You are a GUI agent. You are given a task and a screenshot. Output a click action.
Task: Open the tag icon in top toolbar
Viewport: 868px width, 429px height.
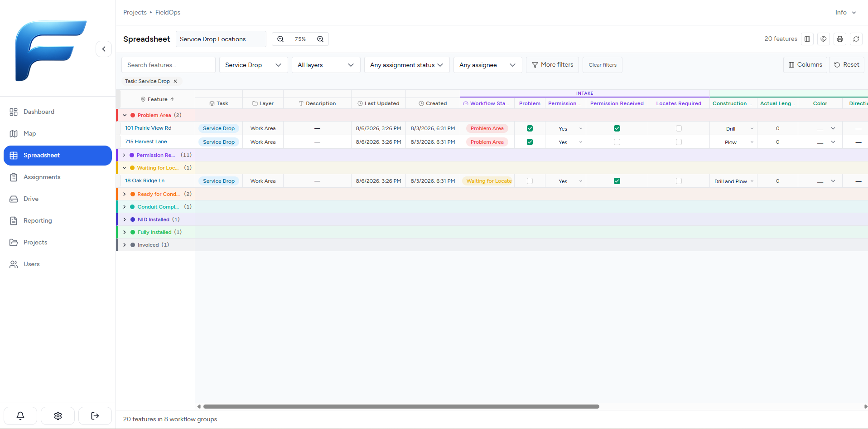pyautogui.click(x=824, y=39)
